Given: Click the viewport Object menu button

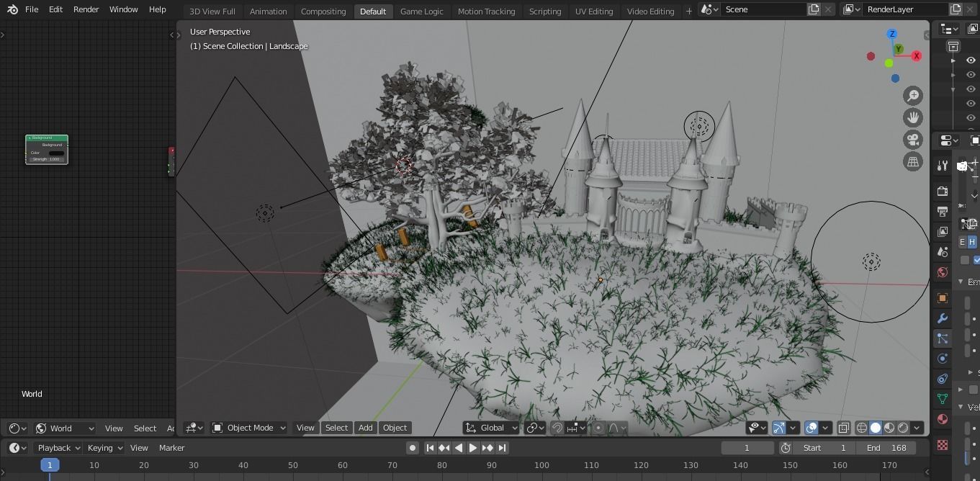Looking at the screenshot, I should click(x=395, y=428).
